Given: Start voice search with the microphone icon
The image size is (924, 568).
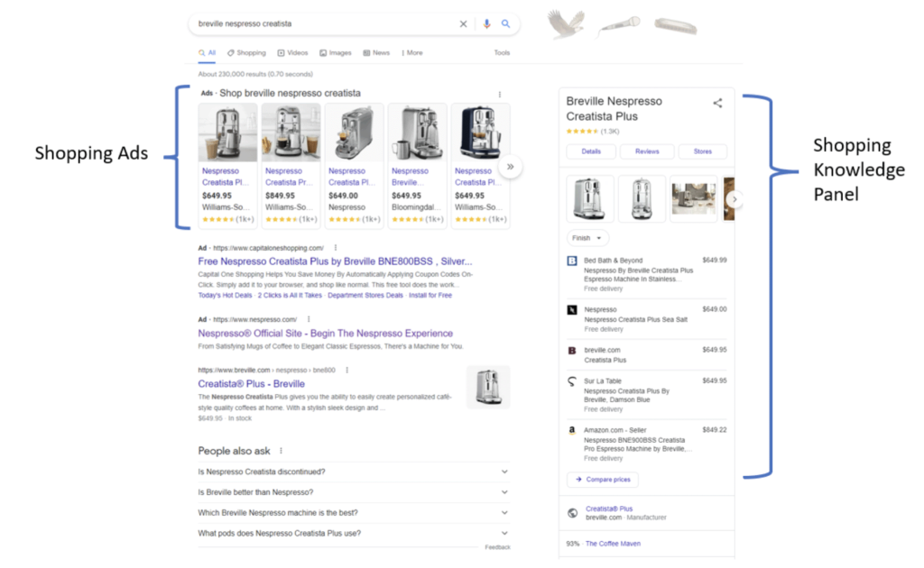Looking at the screenshot, I should (x=486, y=24).
